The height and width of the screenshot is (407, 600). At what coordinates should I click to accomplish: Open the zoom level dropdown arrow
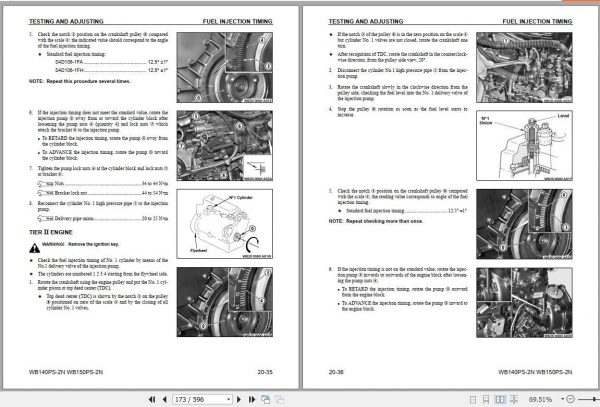pos(562,399)
